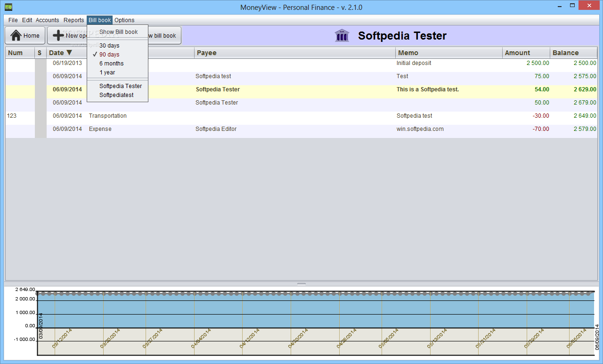Open the Edit menu
The width and height of the screenshot is (603, 364).
27,20
